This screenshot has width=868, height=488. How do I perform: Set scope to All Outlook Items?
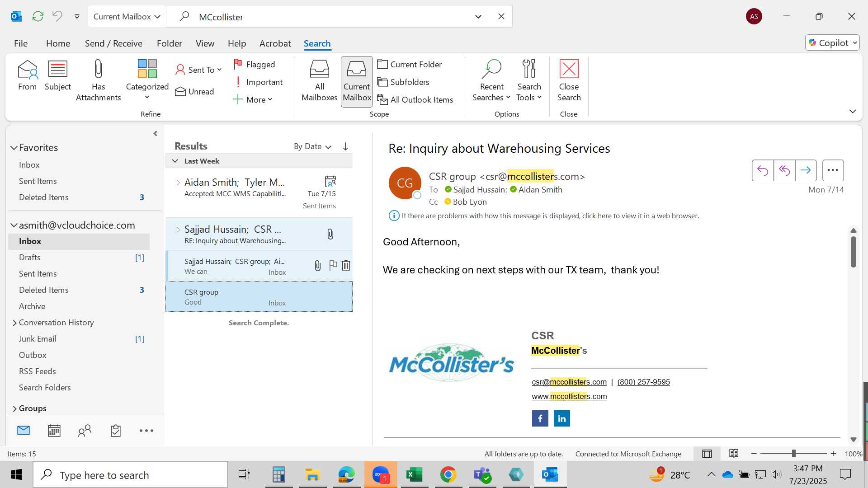click(x=415, y=100)
